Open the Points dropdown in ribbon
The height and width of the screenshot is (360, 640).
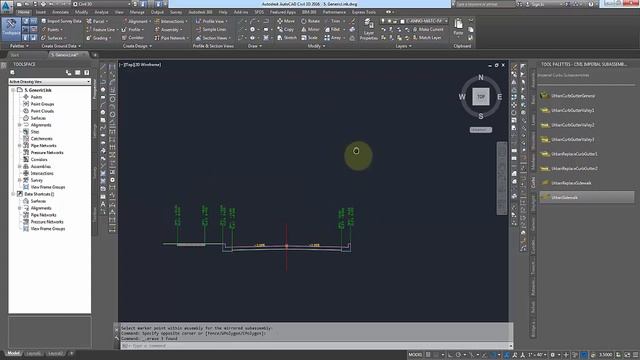coord(52,29)
